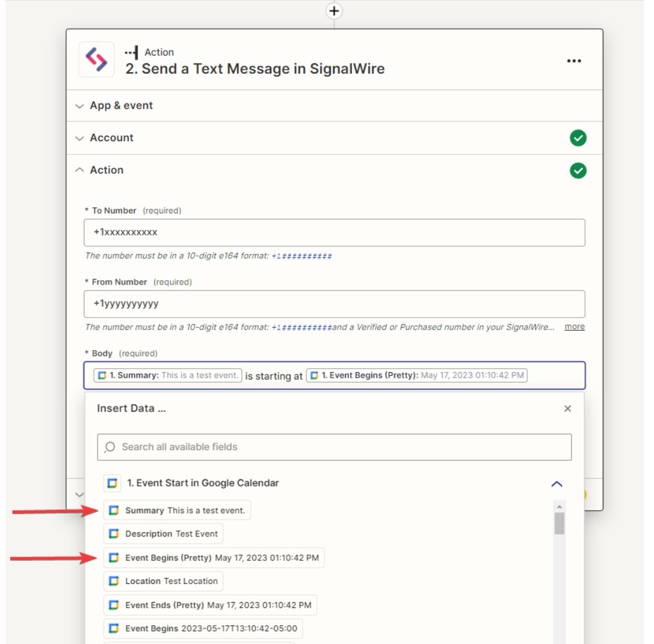This screenshot has width=654, height=644.
Task: Expand the collapsed section below Action
Action: (x=79, y=495)
